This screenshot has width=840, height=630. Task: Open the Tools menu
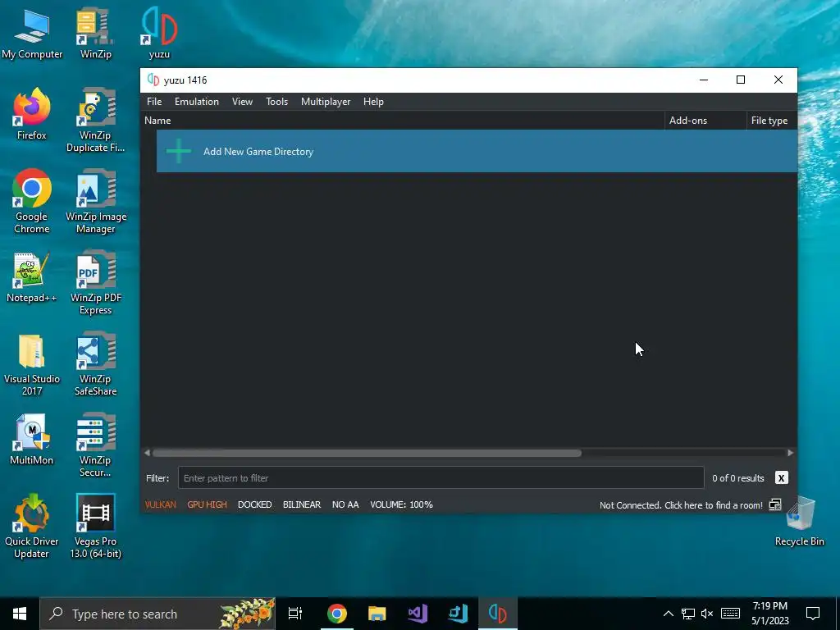click(x=276, y=101)
